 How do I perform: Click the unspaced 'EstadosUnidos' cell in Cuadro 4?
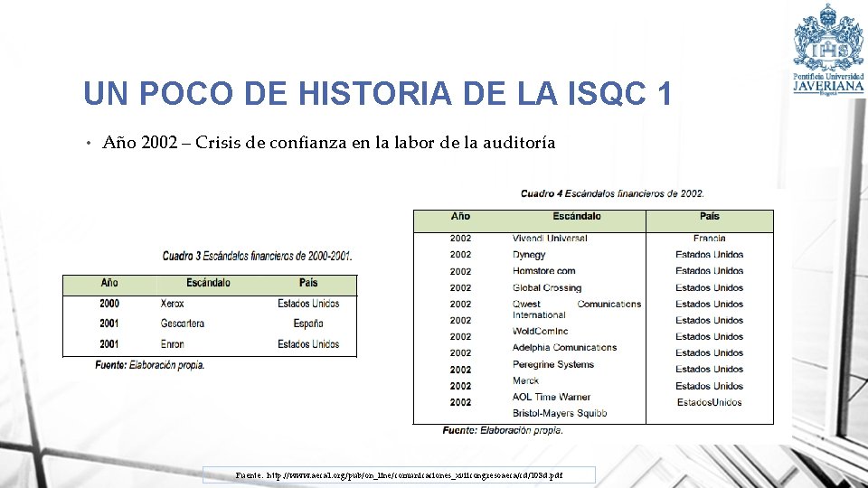click(709, 402)
